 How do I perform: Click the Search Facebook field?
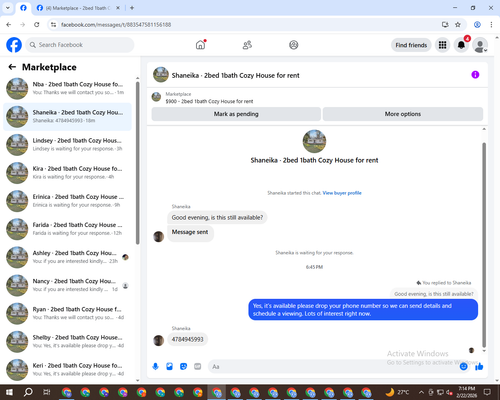pyautogui.click(x=80, y=45)
